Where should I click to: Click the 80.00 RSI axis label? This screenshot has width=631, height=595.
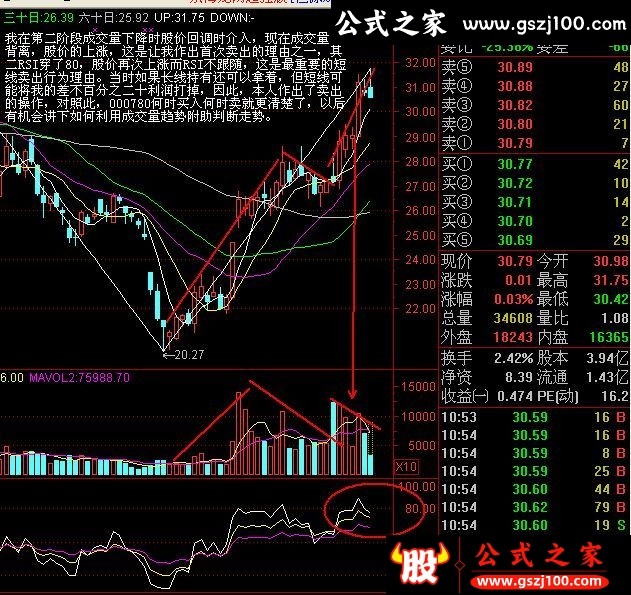[421, 509]
